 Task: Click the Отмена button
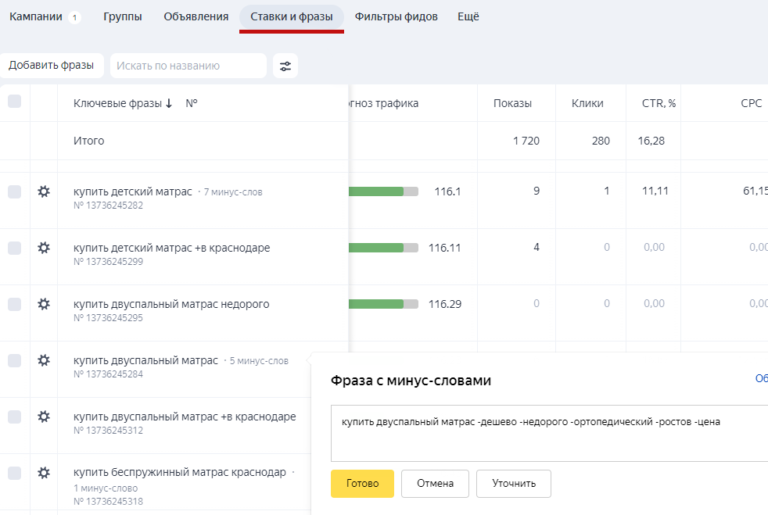click(x=435, y=484)
